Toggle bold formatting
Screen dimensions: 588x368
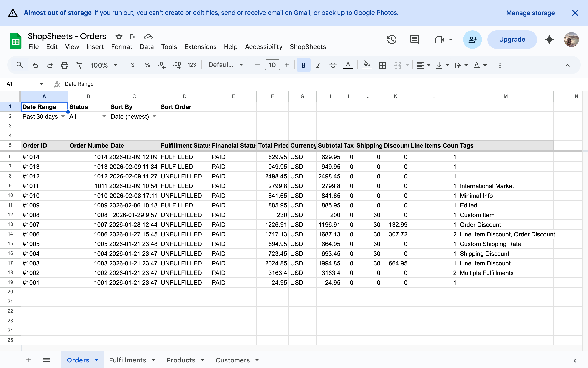coord(303,65)
